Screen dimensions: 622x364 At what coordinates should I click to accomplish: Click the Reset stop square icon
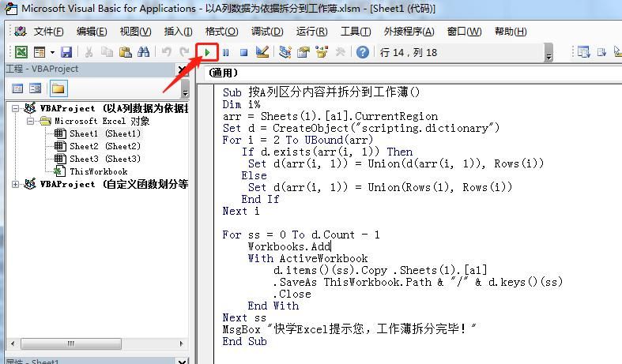point(244,52)
